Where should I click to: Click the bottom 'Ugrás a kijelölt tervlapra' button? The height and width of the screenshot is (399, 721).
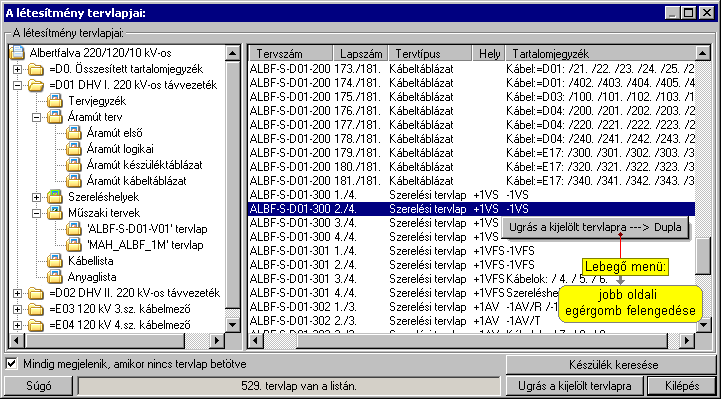click(575, 386)
